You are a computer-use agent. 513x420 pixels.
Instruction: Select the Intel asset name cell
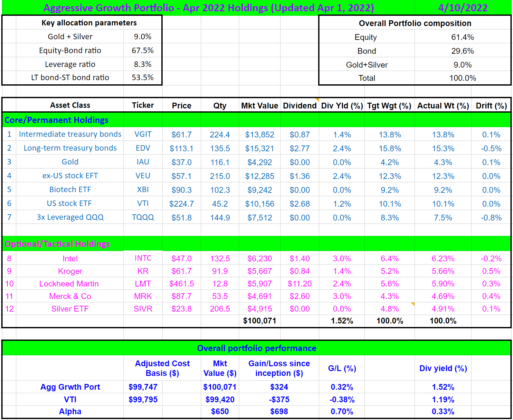tap(70, 259)
